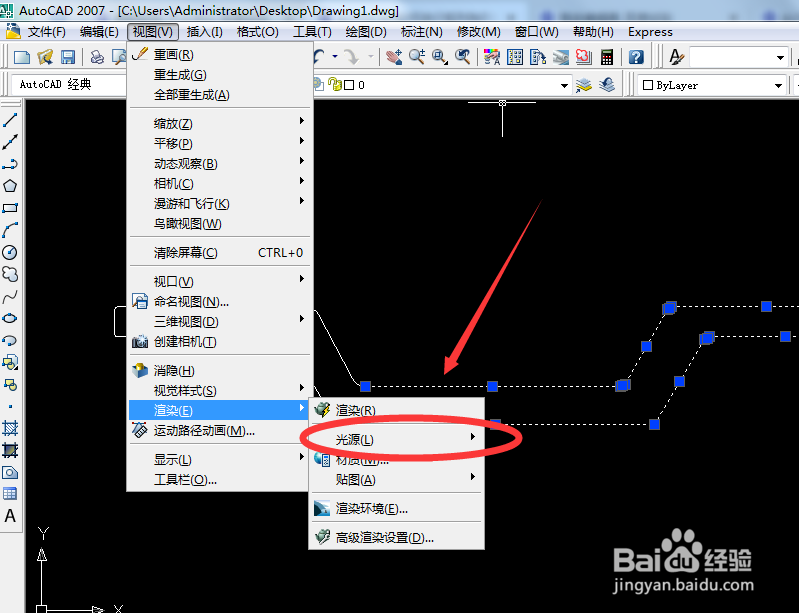Select the Hatch tool
The image size is (799, 613).
click(x=10, y=429)
